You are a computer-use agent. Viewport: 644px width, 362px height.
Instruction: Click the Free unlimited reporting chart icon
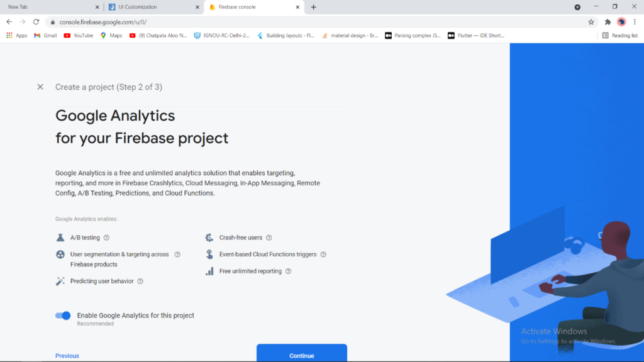[209, 271]
